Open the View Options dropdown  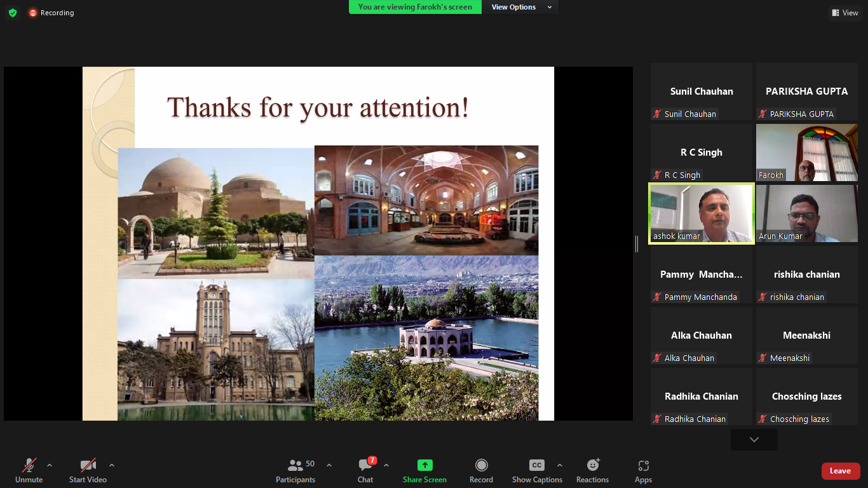pyautogui.click(x=520, y=7)
